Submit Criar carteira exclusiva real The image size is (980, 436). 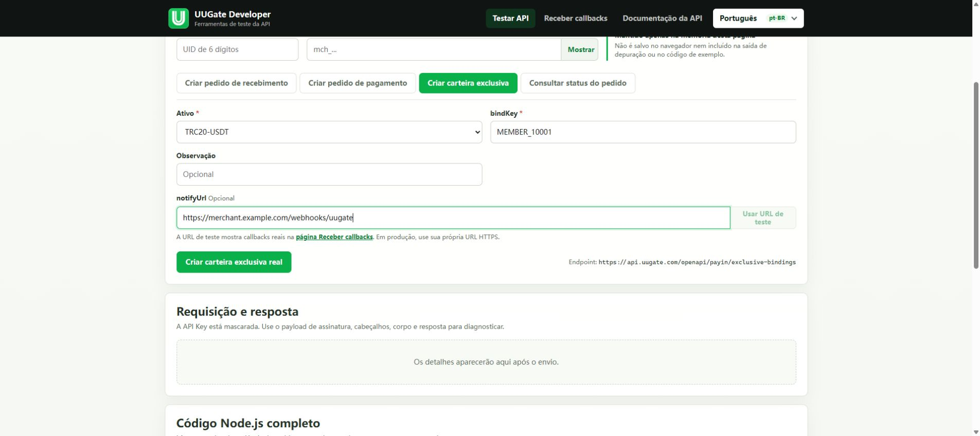click(x=234, y=262)
